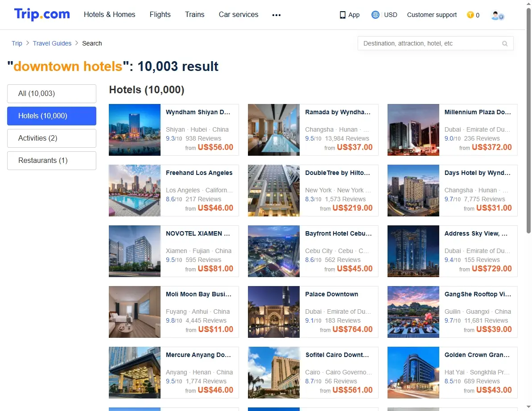Click the vertical page scrollbar
532x411 pixels.
[x=528, y=120]
